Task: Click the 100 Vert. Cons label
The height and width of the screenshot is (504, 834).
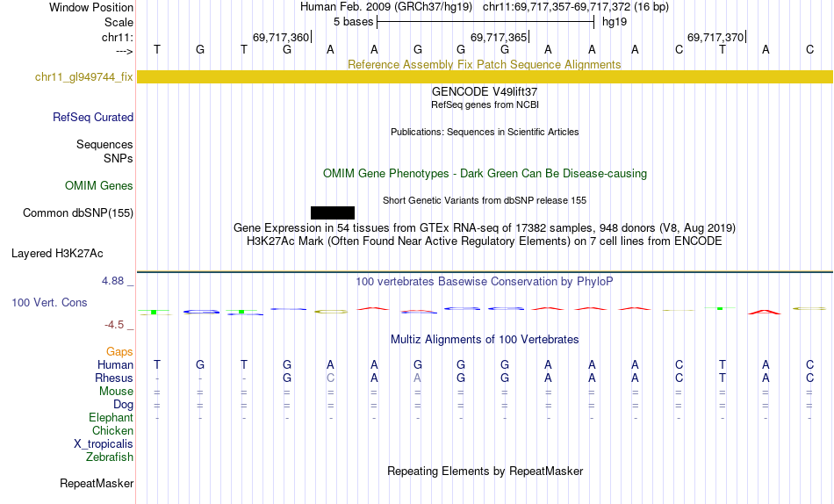Action: (x=49, y=302)
